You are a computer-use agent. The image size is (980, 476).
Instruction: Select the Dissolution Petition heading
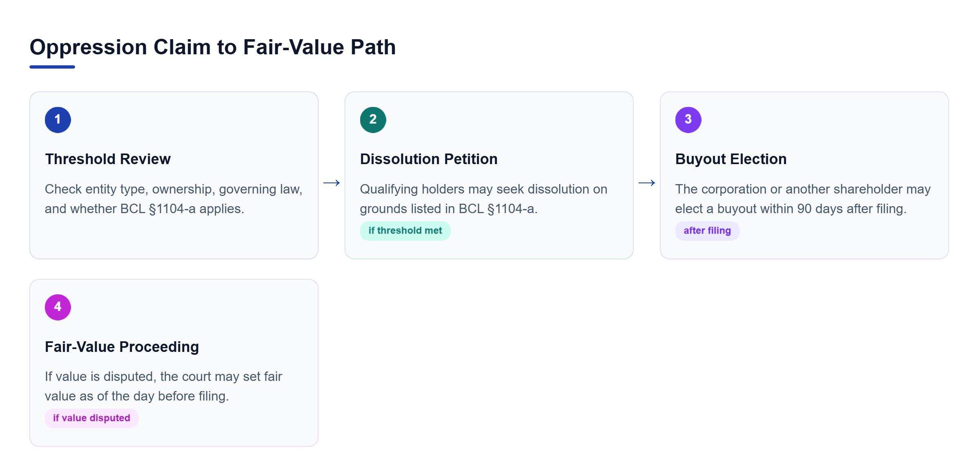pyautogui.click(x=429, y=159)
